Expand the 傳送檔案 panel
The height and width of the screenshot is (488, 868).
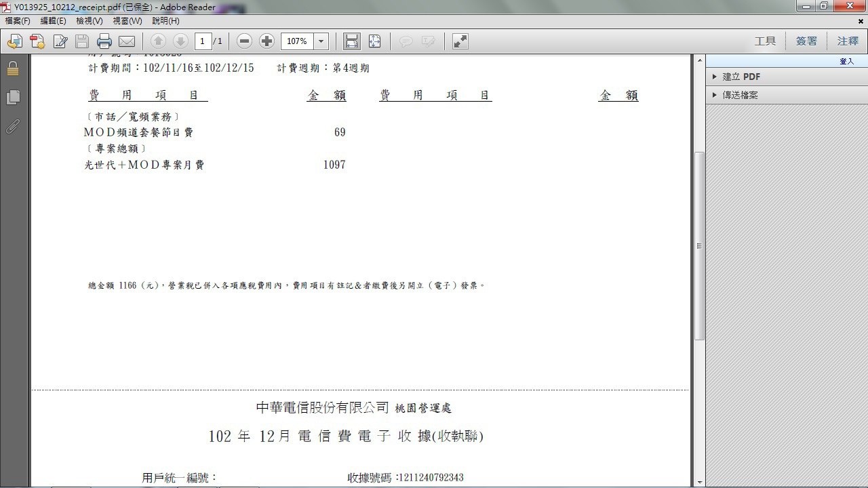pos(740,95)
